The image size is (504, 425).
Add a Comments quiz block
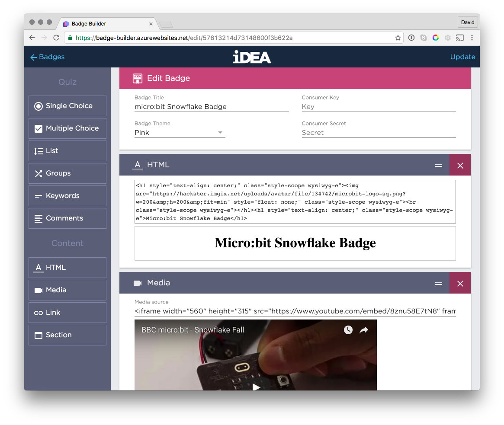[x=67, y=218]
